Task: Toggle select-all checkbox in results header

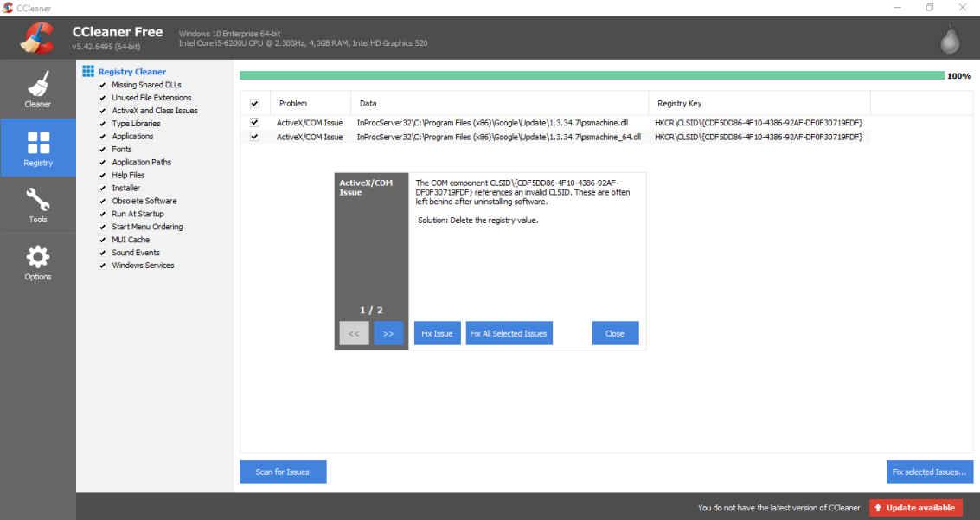Action: pos(254,104)
